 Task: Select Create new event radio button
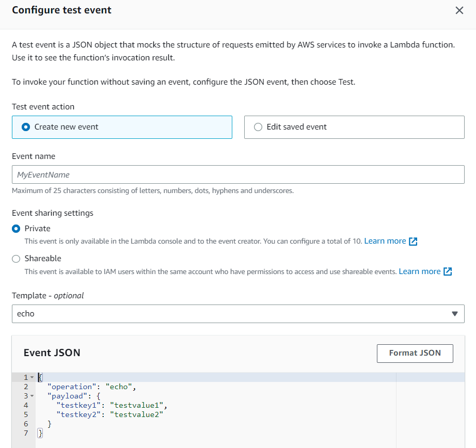click(26, 127)
